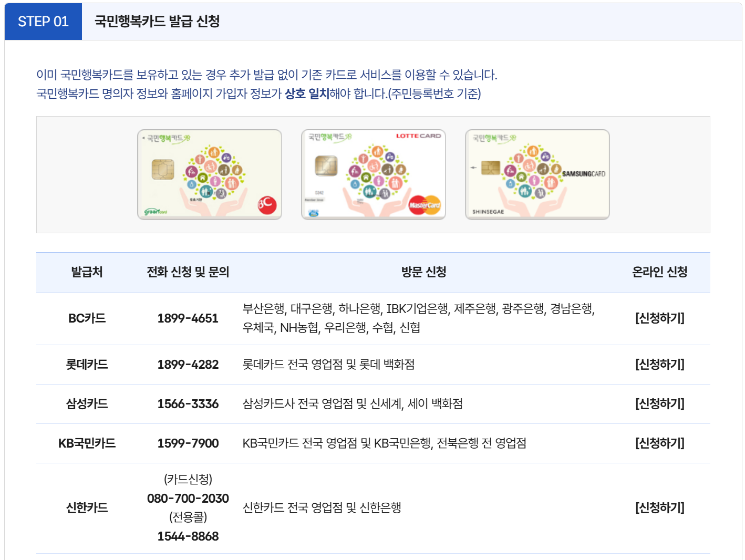Click 신청하기 for KB국민카드
The width and height of the screenshot is (745, 560).
point(660,443)
